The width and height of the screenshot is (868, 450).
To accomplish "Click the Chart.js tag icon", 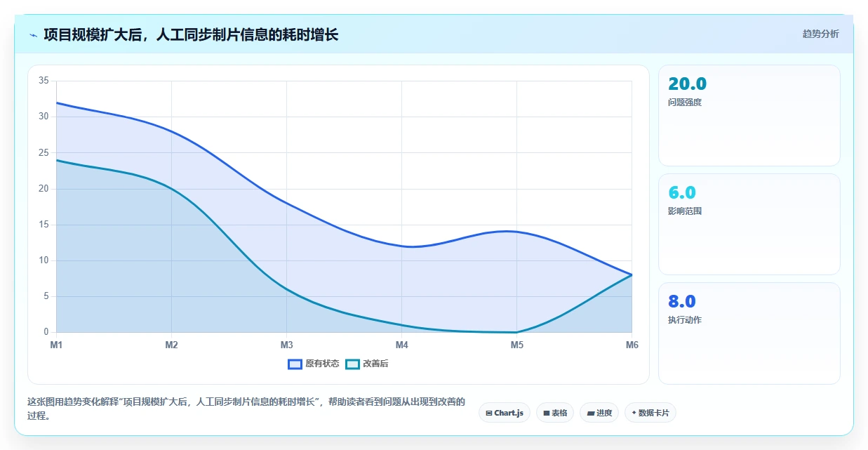I will pos(489,413).
